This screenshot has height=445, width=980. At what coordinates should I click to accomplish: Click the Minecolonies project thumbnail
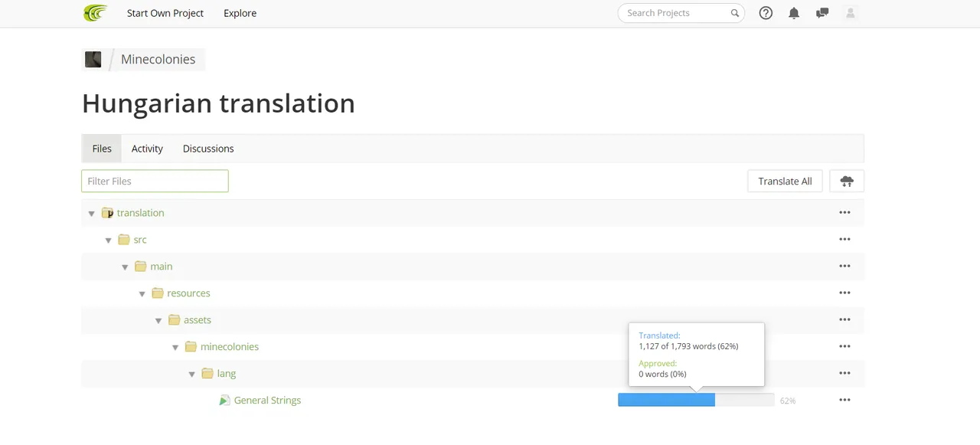[93, 59]
